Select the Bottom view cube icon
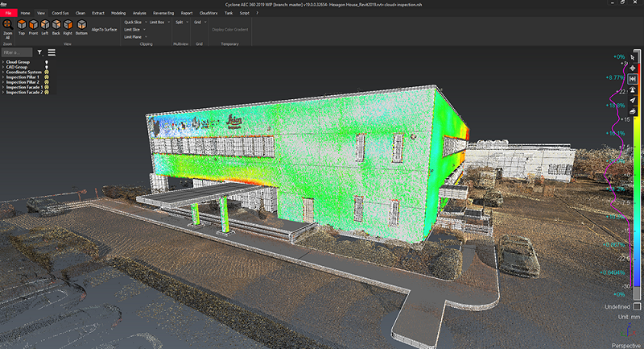The height and width of the screenshot is (349, 644). tap(82, 24)
